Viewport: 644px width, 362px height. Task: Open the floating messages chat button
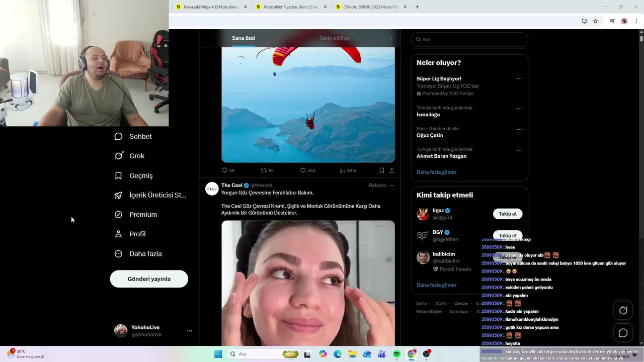[x=623, y=333]
